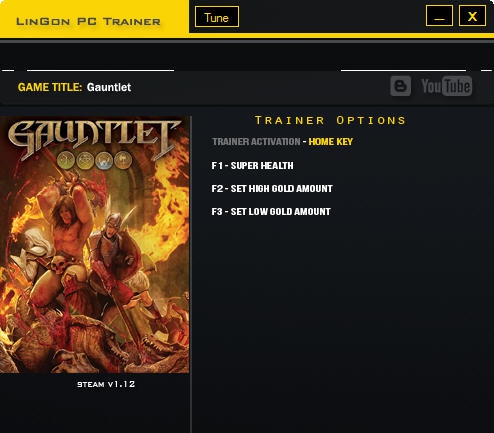This screenshot has width=494, height=433.
Task: Minimize the trainer window
Action: 439,16
